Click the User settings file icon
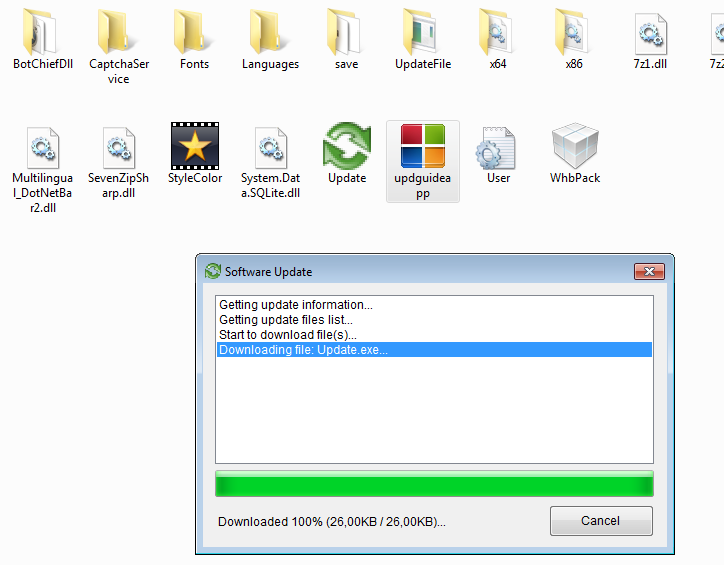Image resolution: width=724 pixels, height=565 pixels. pos(497,146)
